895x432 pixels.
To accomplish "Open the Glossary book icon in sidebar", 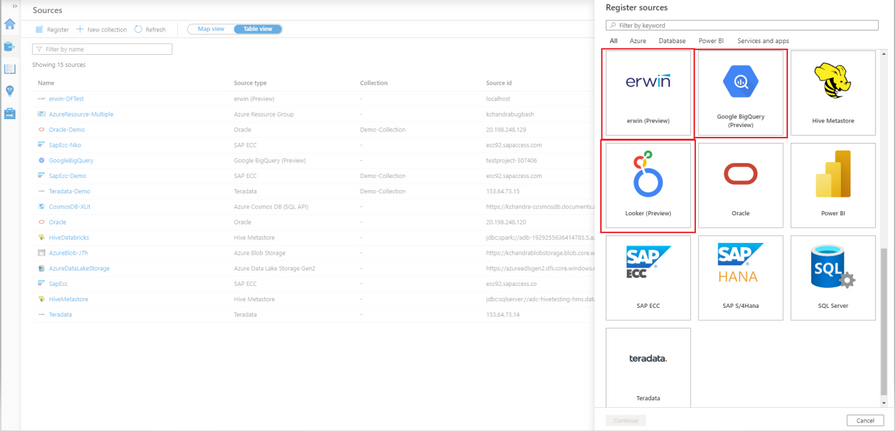I will [10, 69].
